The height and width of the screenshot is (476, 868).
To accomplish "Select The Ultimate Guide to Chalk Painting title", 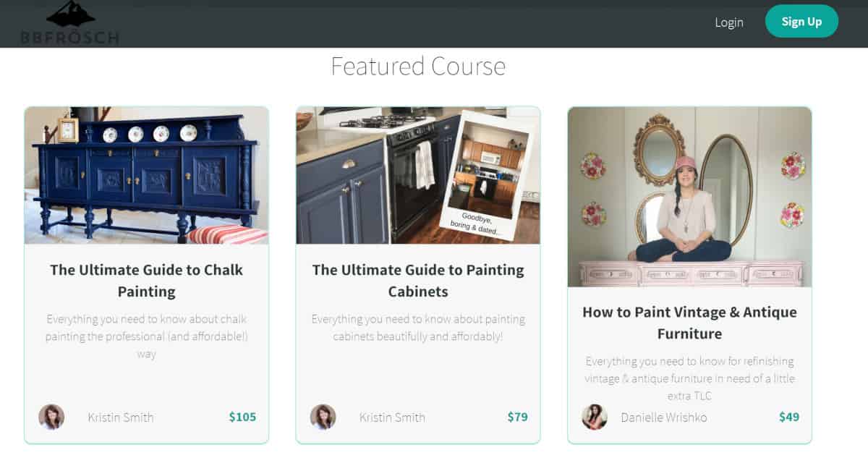I will click(147, 281).
